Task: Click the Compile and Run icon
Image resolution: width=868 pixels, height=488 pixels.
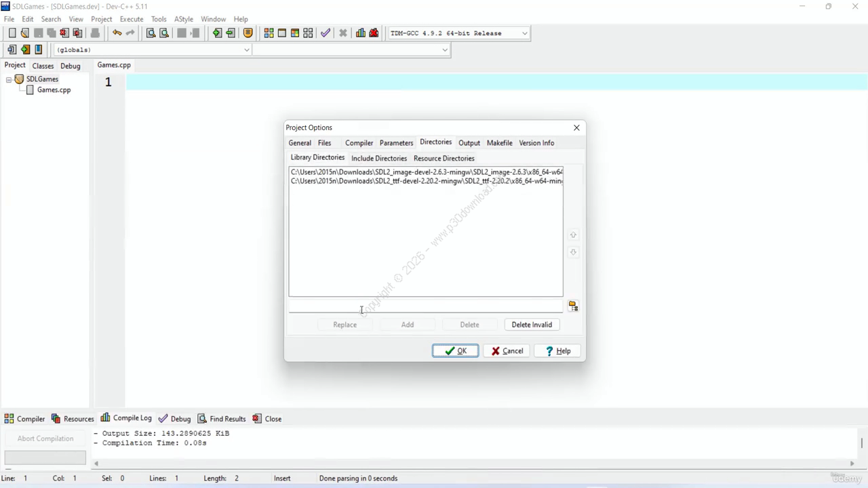Action: [295, 33]
